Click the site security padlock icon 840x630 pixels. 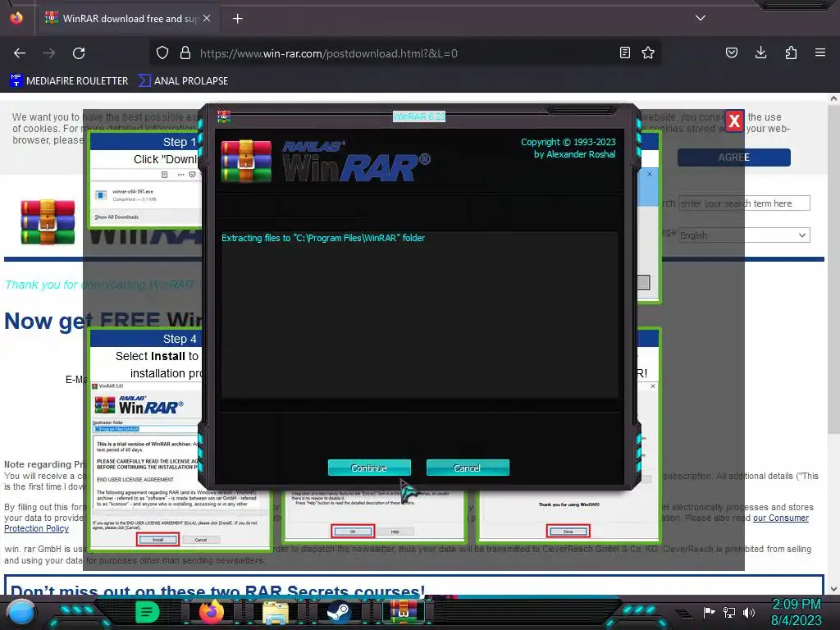(x=185, y=53)
